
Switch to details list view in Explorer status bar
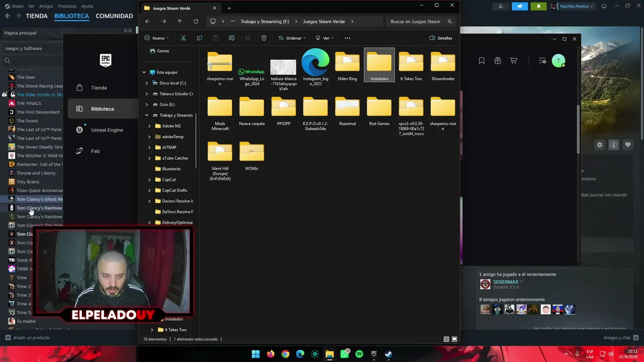(x=446, y=339)
